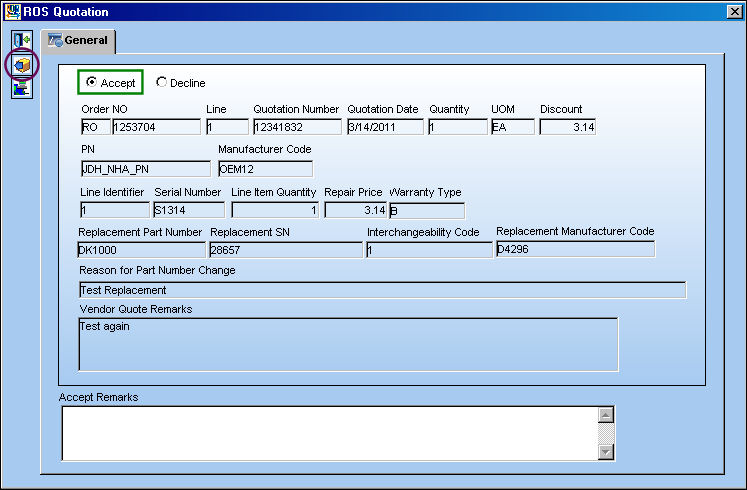
Task: Click the third sidebar icon below the box
Action: 22,89
